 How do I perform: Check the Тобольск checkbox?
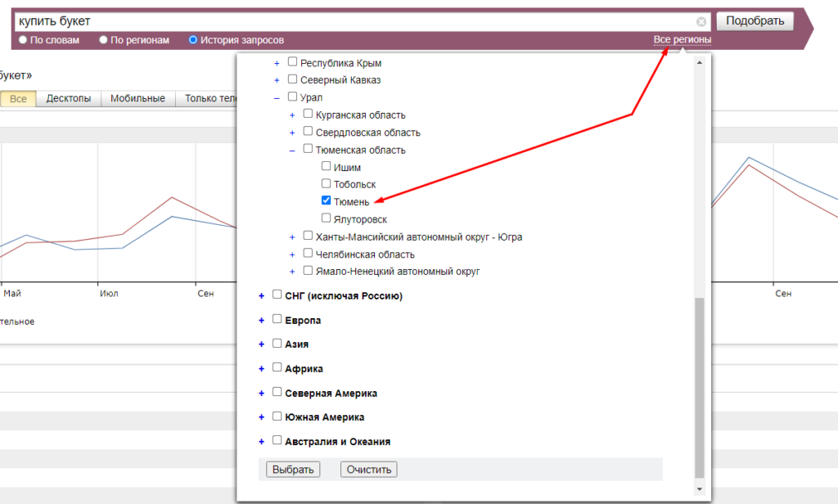327,184
